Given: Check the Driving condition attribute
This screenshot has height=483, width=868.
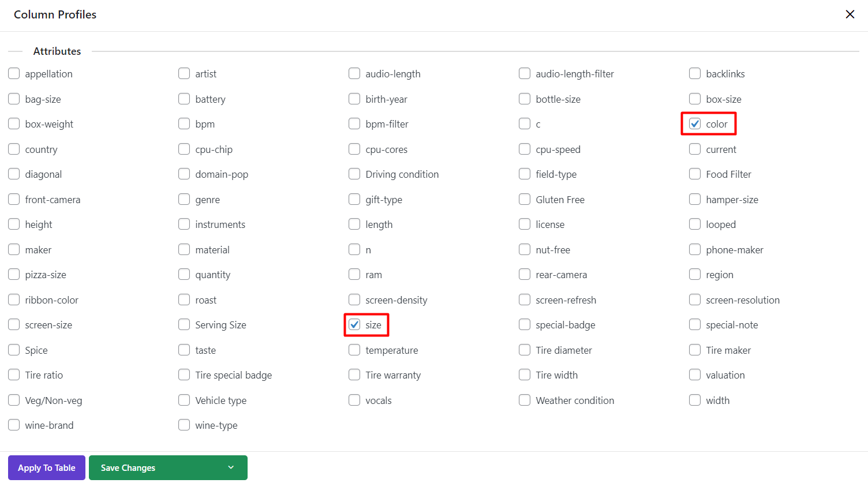Looking at the screenshot, I should coord(354,174).
